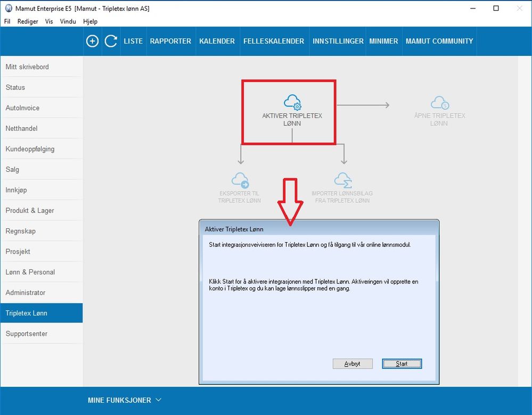Select Lønn & Personal in the sidebar
Viewport: 532px width, 415px height.
pyautogui.click(x=42, y=272)
